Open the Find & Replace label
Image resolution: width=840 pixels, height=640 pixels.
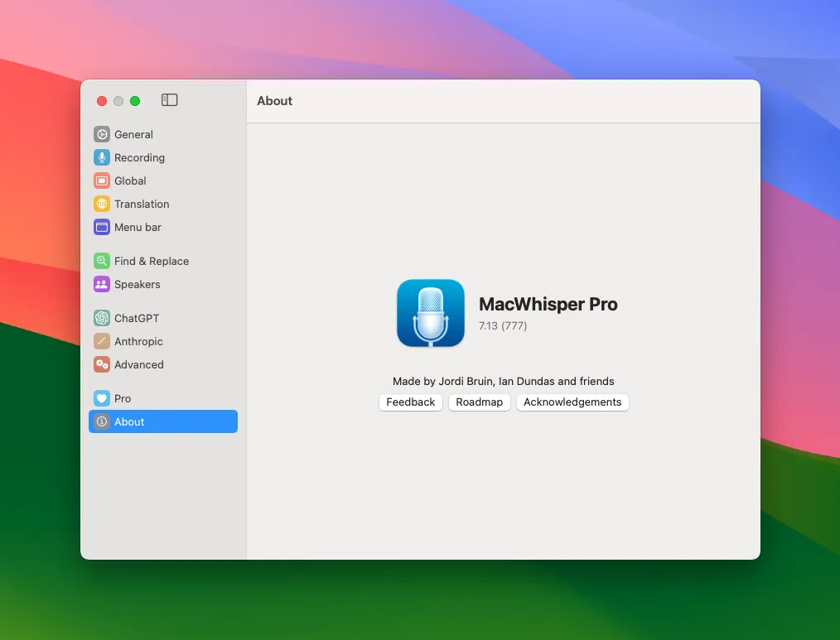tap(152, 261)
